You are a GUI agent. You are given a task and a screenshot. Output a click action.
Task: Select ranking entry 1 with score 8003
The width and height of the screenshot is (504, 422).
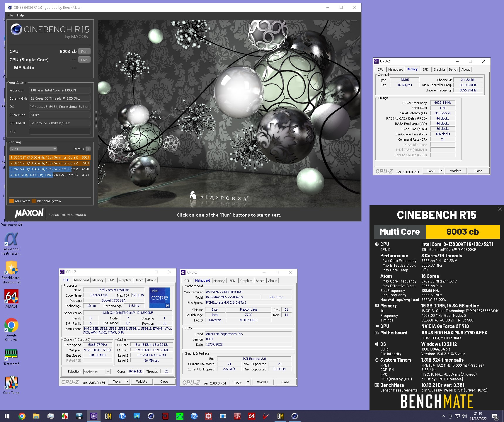50,157
